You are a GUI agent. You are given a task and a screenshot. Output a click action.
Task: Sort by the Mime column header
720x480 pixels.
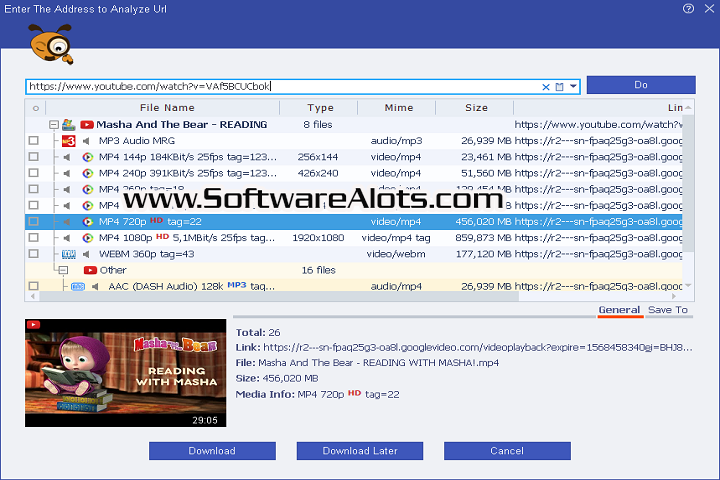point(399,108)
